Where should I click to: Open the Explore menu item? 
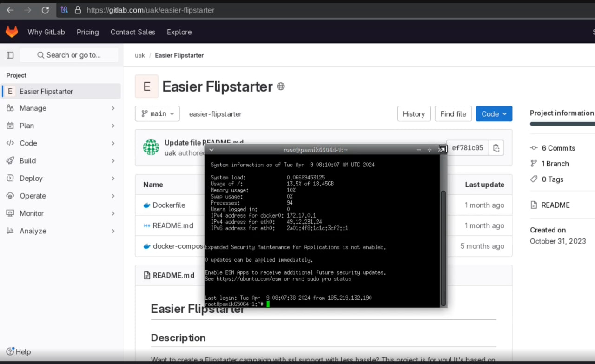179,32
